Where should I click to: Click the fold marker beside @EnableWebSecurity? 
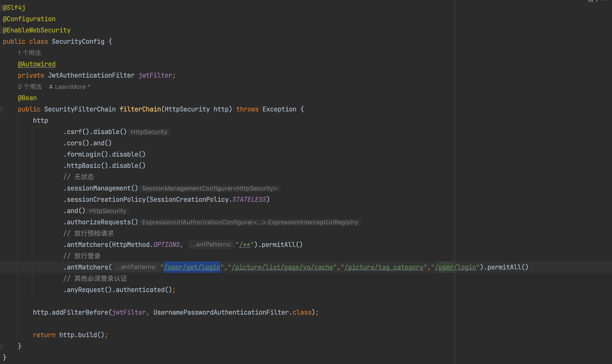point(1,30)
